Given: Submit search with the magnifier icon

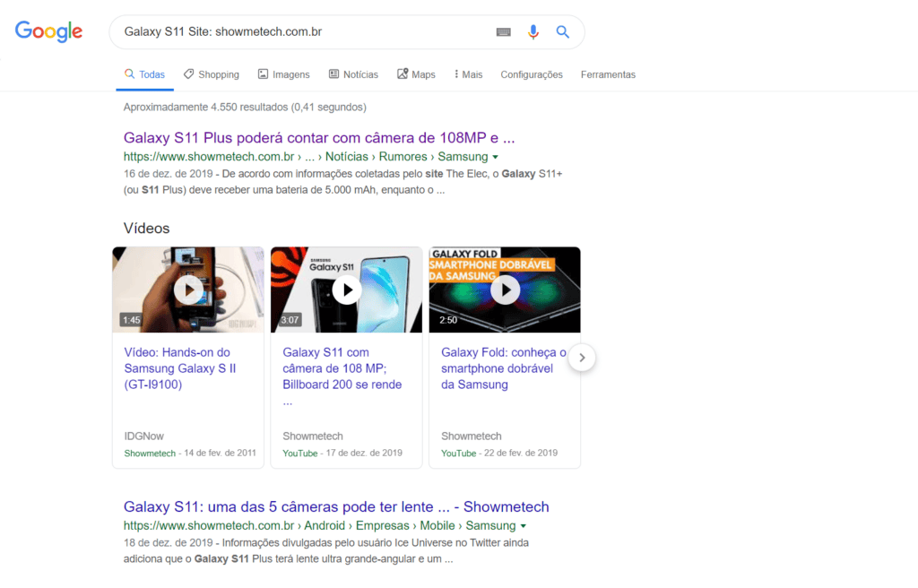Looking at the screenshot, I should click(563, 31).
